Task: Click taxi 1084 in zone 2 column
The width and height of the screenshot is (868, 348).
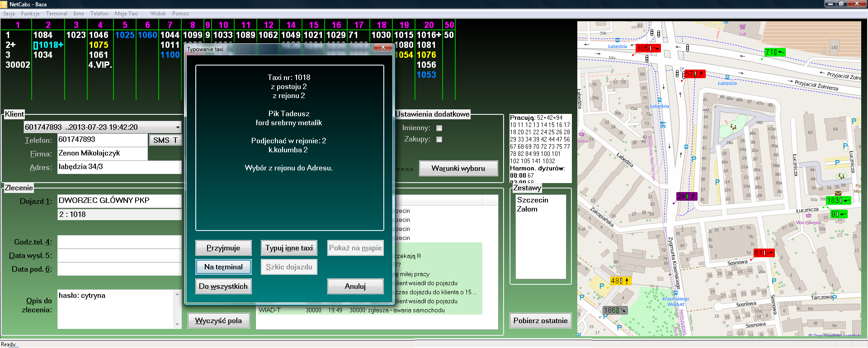Action: click(x=43, y=35)
